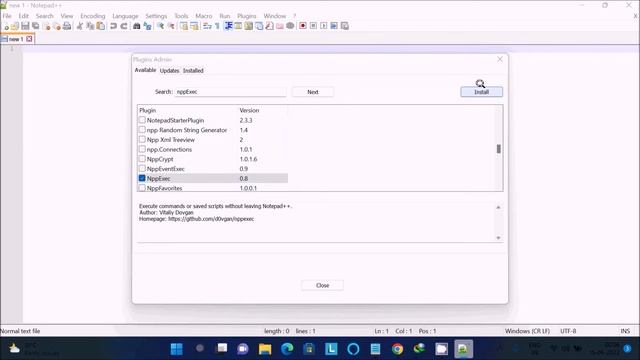The image size is (640, 360).
Task: Click the Redo arrow icon
Action: (124, 26)
